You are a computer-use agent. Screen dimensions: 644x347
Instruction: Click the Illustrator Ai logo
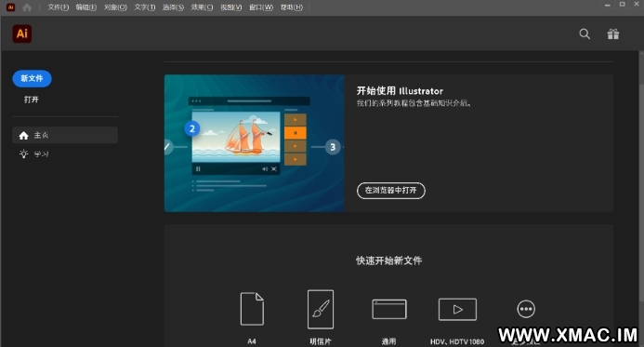point(22,33)
